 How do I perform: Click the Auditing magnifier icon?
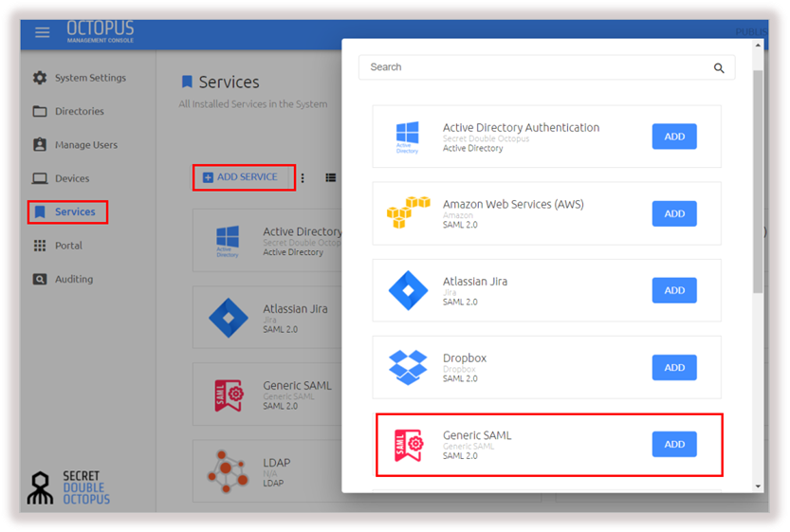pos(40,279)
